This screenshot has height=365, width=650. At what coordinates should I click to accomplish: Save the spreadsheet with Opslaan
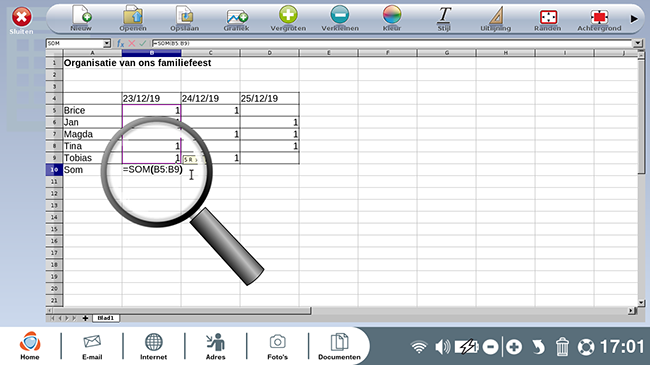pyautogui.click(x=184, y=18)
